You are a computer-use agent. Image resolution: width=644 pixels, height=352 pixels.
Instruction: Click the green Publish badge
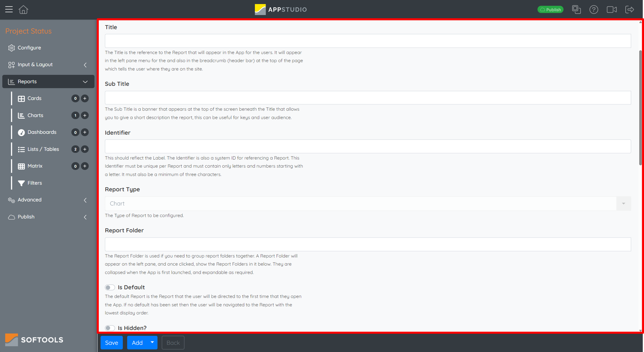tap(550, 9)
